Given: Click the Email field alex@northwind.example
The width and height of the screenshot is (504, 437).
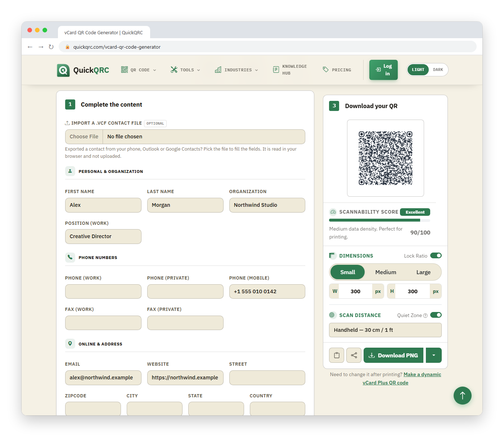Looking at the screenshot, I should tap(103, 378).
